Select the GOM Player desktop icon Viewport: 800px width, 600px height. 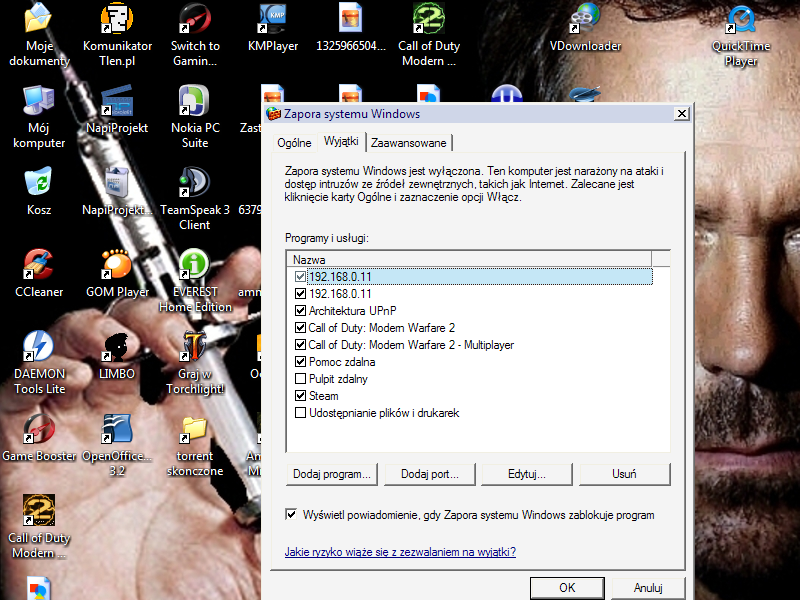[117, 274]
